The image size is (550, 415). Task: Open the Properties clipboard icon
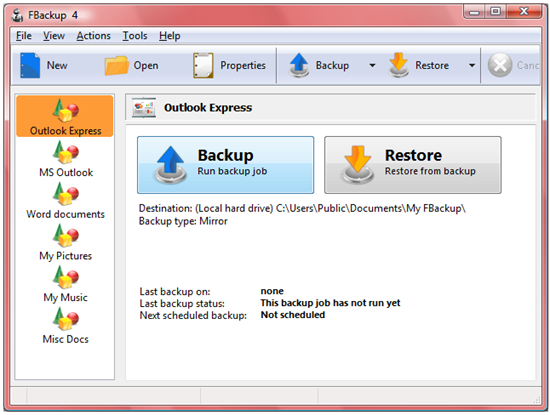pos(203,65)
